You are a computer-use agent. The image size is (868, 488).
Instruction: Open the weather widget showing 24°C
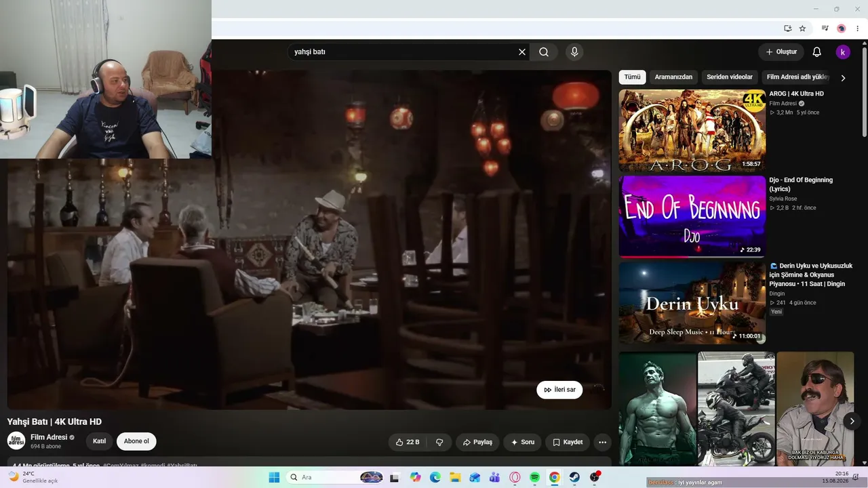pos(33,477)
